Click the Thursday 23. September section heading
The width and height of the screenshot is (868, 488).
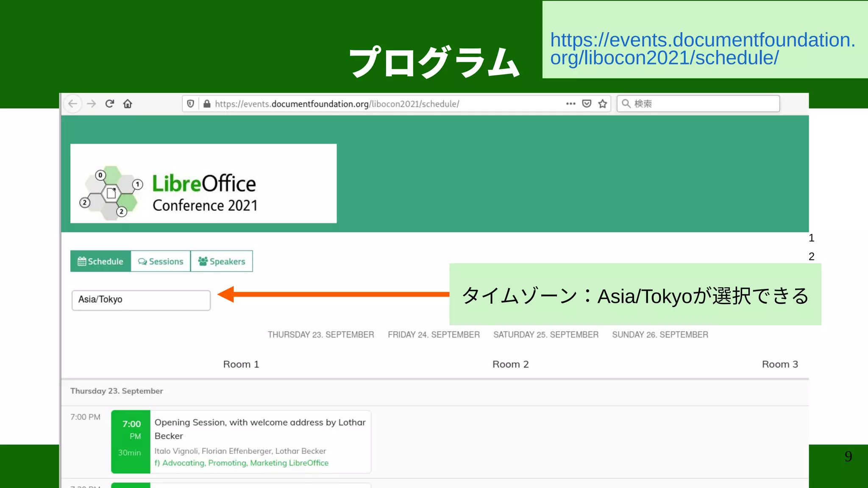click(x=117, y=391)
